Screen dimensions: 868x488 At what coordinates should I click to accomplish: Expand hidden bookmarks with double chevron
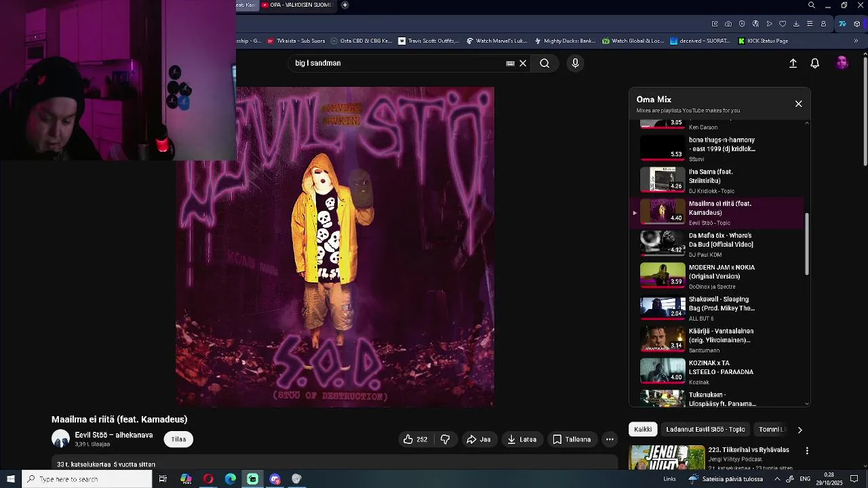tap(856, 41)
